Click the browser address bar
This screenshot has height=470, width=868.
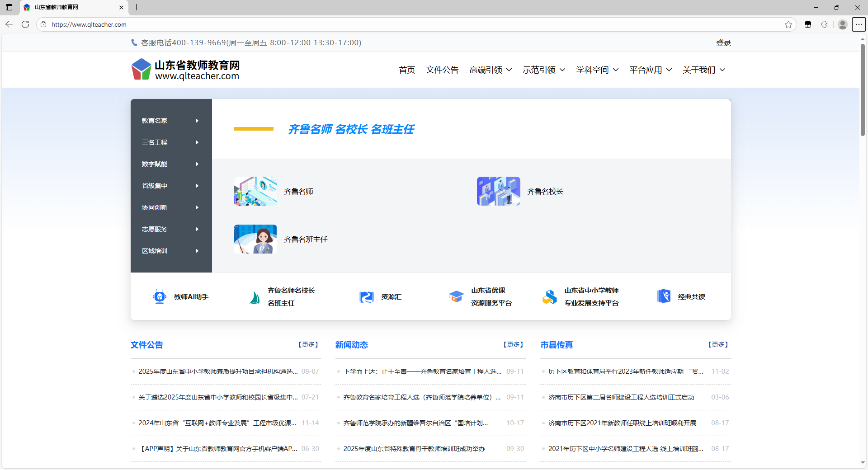407,24
